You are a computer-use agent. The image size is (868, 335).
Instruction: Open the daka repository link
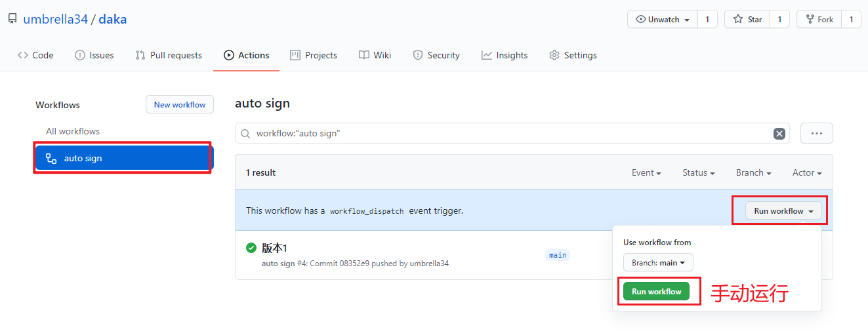(112, 19)
